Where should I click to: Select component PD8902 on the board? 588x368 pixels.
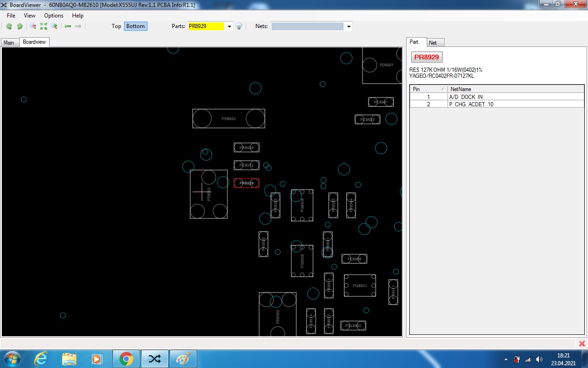pyautogui.click(x=277, y=315)
